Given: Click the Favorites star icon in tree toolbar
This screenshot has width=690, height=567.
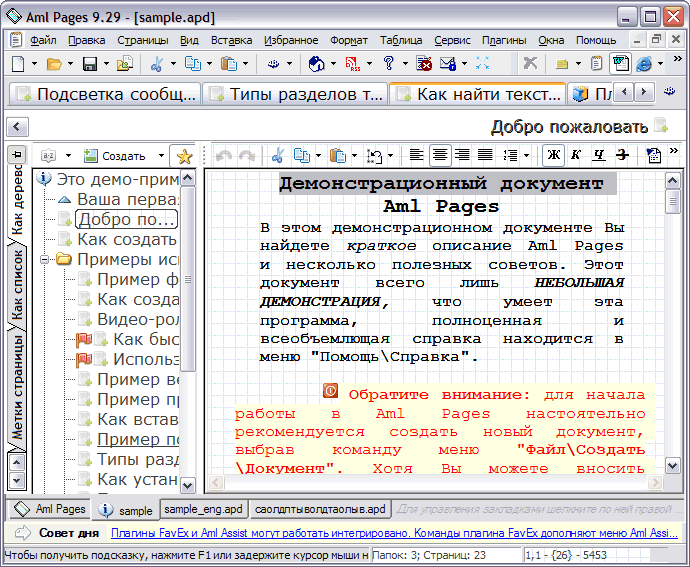Looking at the screenshot, I should [184, 156].
